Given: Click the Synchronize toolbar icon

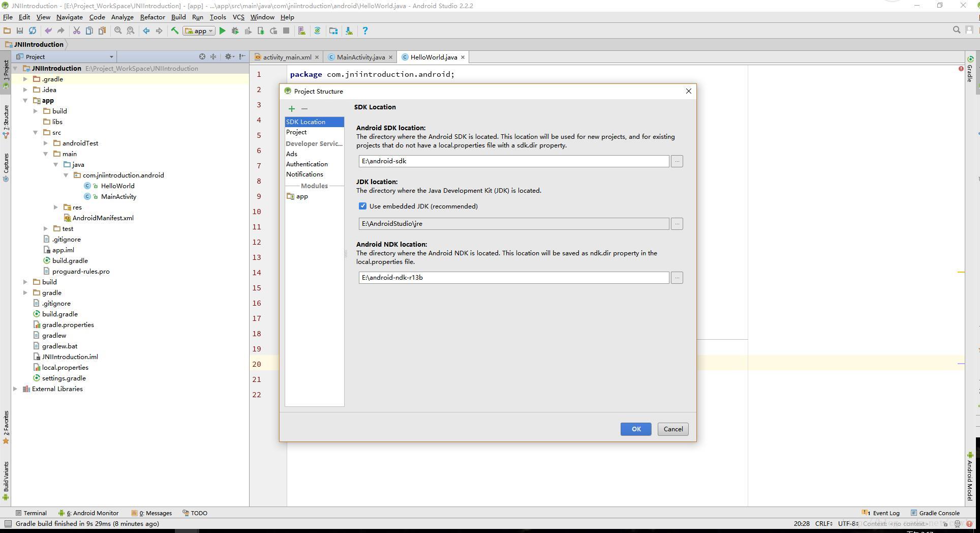Looking at the screenshot, I should pyautogui.click(x=33, y=31).
